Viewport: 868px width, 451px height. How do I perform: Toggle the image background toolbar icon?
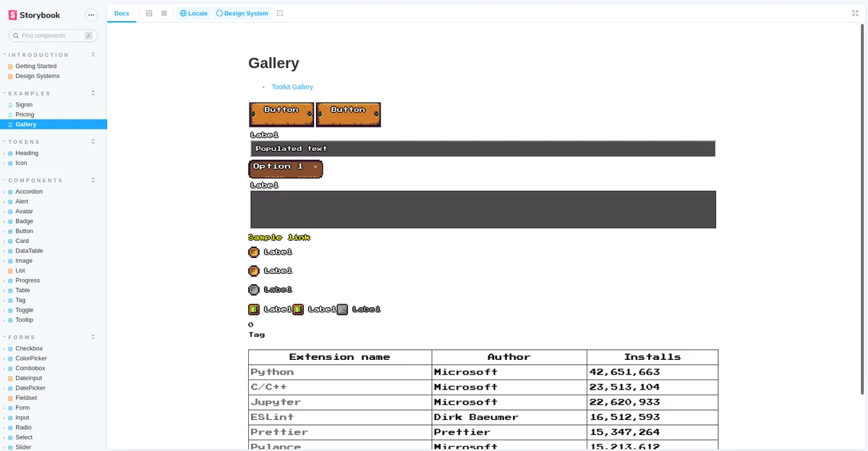click(149, 13)
